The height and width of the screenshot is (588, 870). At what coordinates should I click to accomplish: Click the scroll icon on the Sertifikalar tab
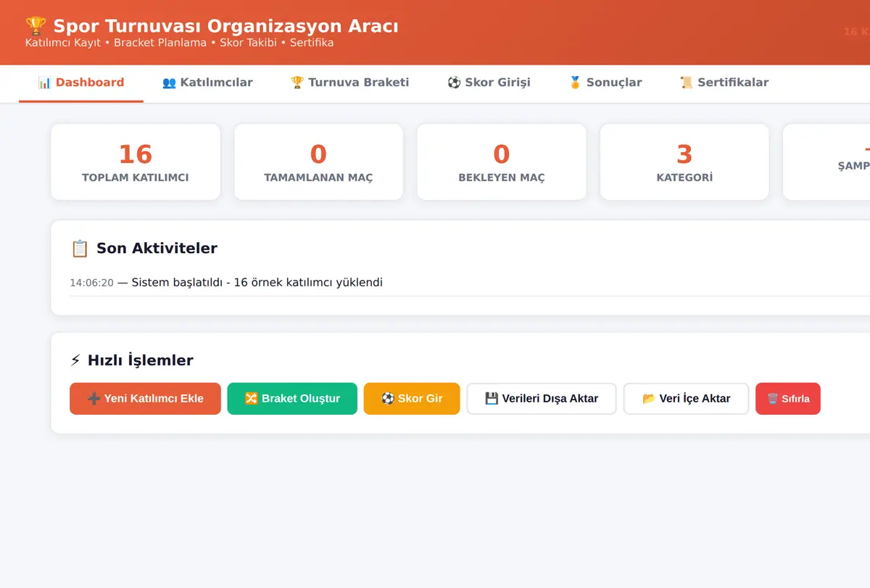(687, 83)
